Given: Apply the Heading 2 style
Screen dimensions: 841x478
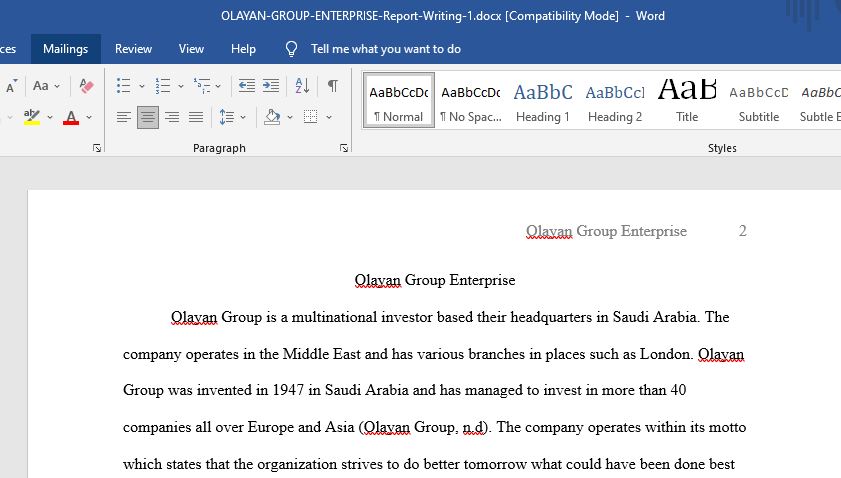Looking at the screenshot, I should point(615,100).
